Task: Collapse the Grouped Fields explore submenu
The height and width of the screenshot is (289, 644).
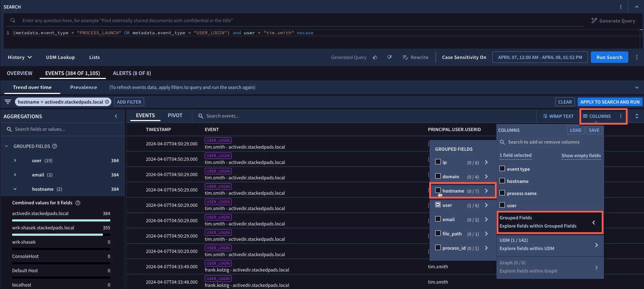Action: [594, 222]
